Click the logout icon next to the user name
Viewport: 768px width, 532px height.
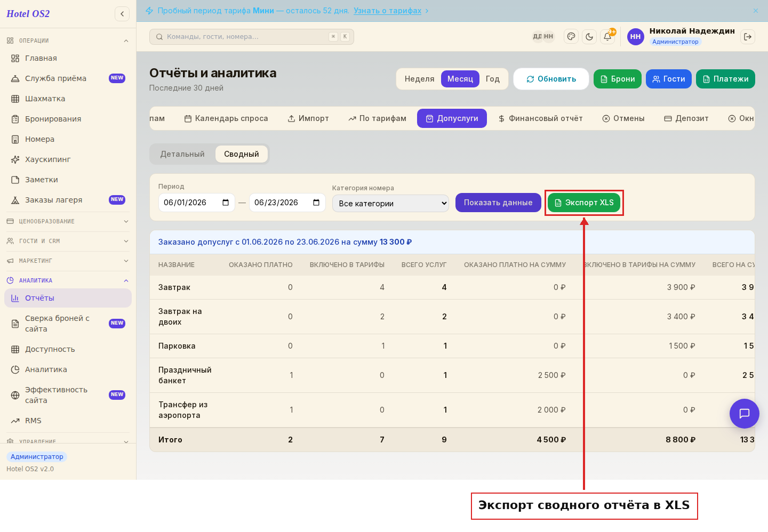748,37
